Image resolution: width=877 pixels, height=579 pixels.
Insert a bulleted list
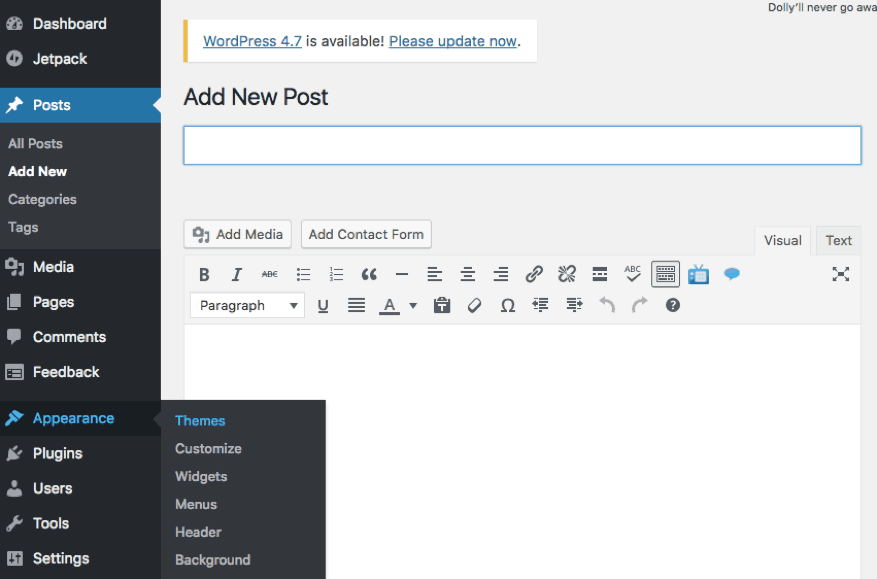click(x=303, y=274)
